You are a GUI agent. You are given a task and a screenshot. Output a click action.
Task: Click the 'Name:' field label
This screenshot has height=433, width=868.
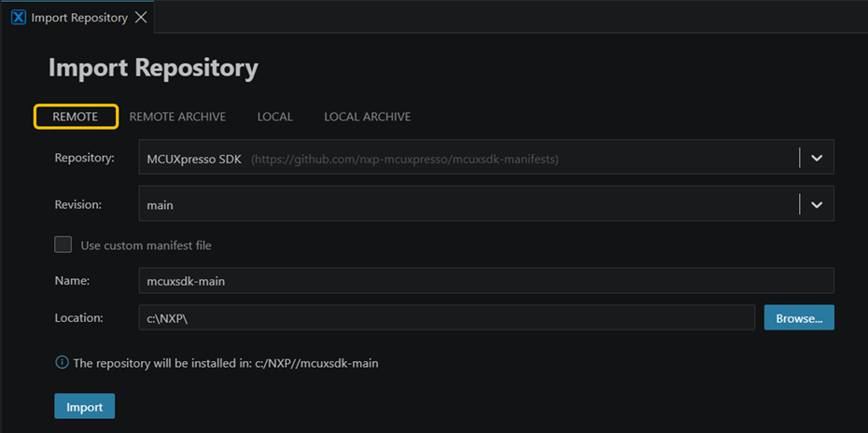tap(72, 281)
